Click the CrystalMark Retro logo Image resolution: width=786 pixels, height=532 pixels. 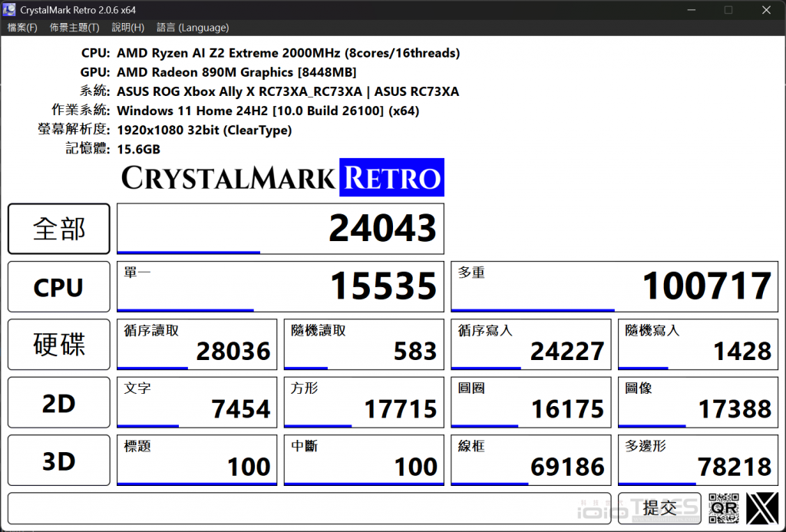(282, 177)
